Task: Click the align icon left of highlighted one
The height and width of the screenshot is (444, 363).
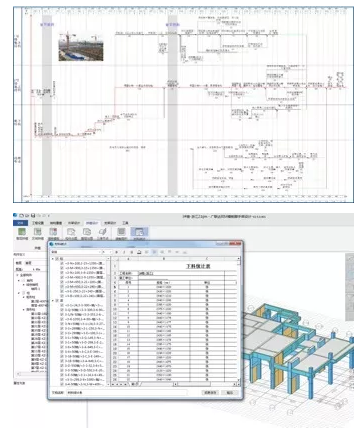Action: pyautogui.click(x=147, y=252)
